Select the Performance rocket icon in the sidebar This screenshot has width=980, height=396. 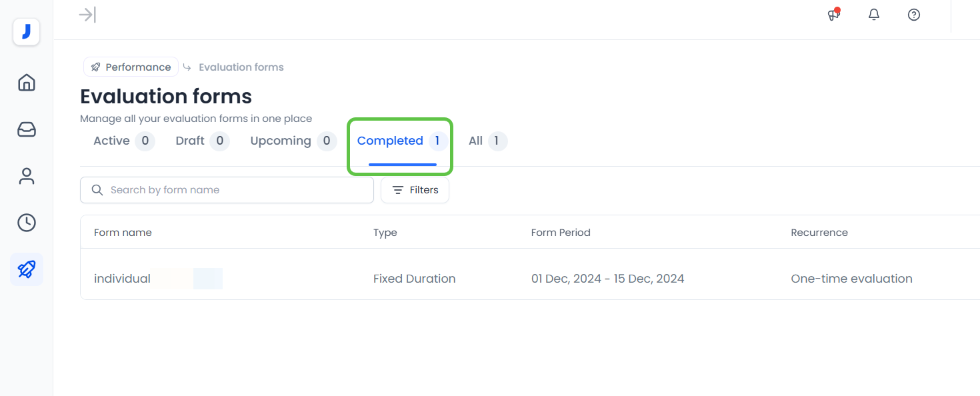[26, 269]
